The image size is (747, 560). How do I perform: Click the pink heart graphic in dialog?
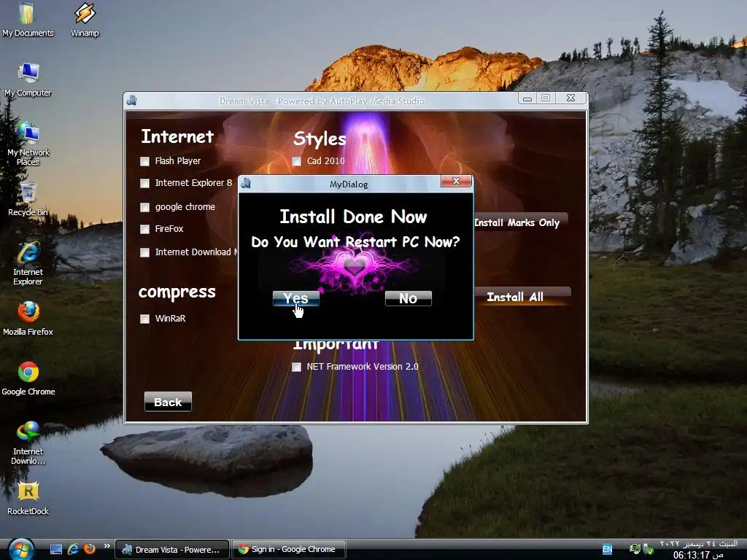tap(355, 267)
